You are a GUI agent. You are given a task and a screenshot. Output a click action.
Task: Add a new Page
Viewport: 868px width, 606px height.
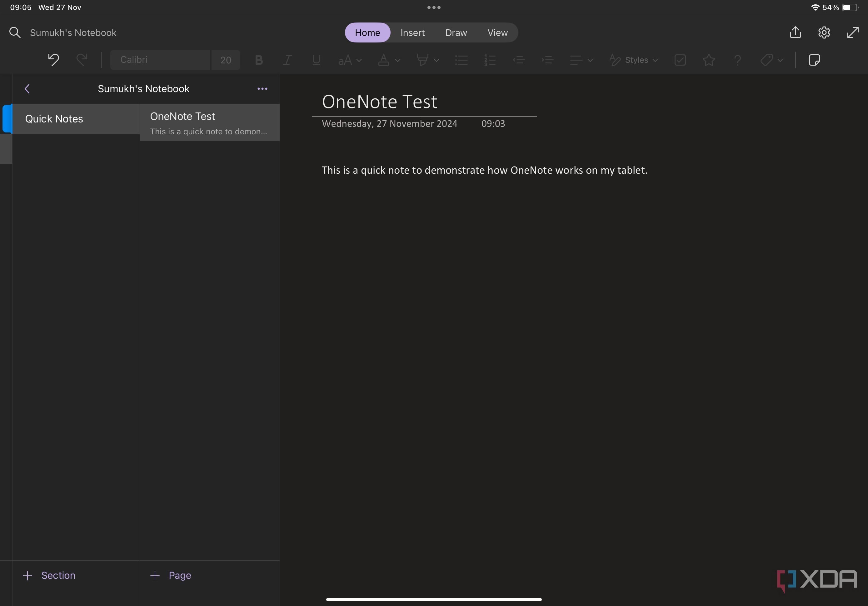point(171,575)
